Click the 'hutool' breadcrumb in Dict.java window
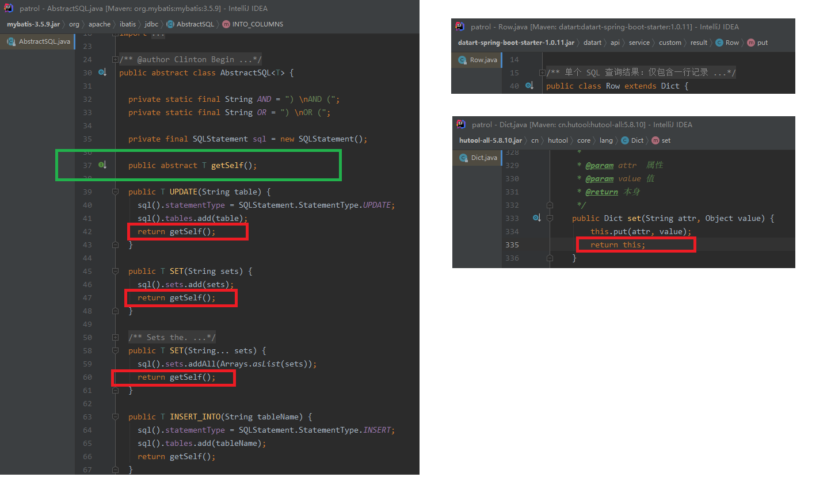831x504 pixels. coord(558,140)
